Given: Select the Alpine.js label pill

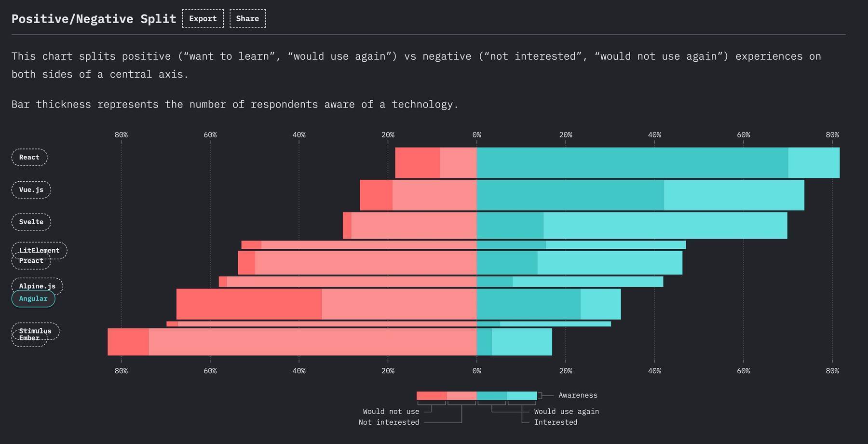Looking at the screenshot, I should point(37,284).
